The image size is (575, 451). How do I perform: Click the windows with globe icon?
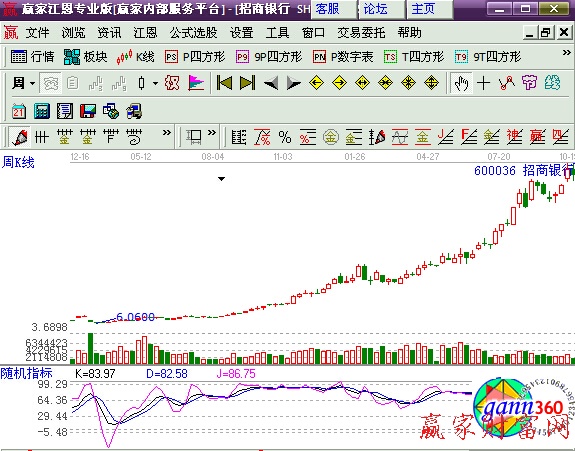(111, 111)
